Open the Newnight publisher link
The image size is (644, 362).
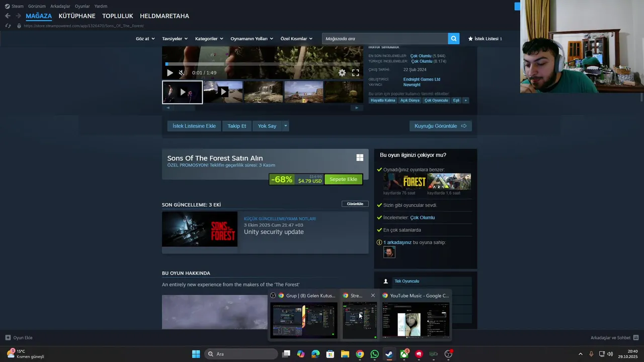[x=412, y=85]
